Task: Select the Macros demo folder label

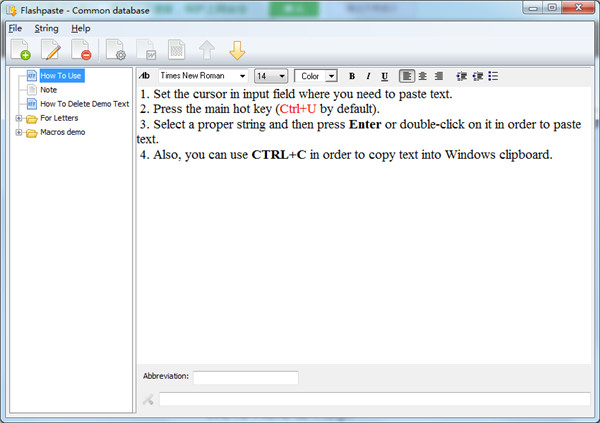Action: pos(63,132)
